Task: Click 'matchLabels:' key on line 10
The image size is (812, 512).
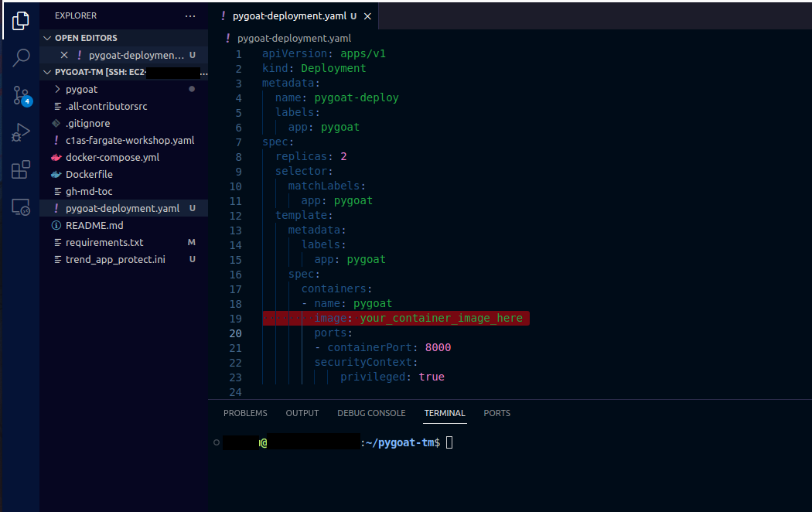Action: coord(327,186)
